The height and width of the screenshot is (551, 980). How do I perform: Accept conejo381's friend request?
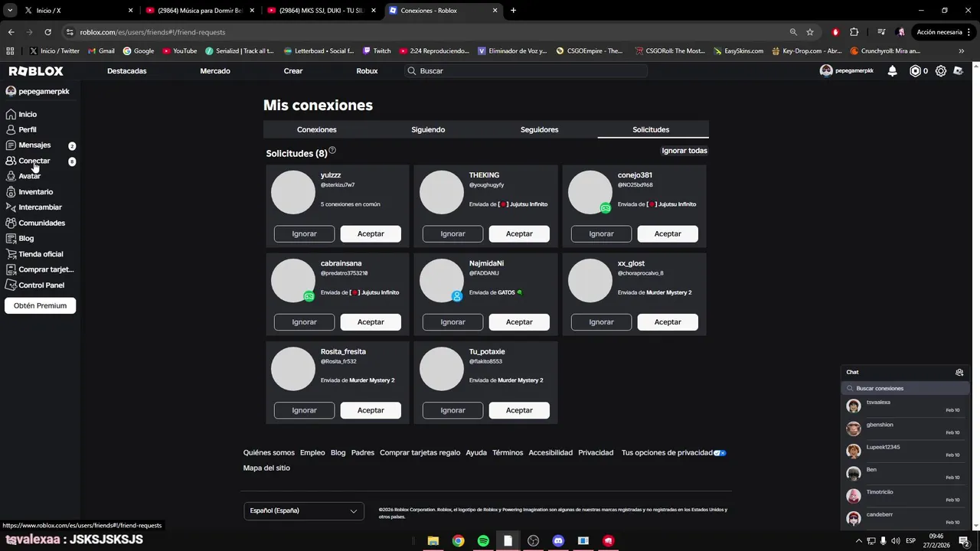point(668,233)
